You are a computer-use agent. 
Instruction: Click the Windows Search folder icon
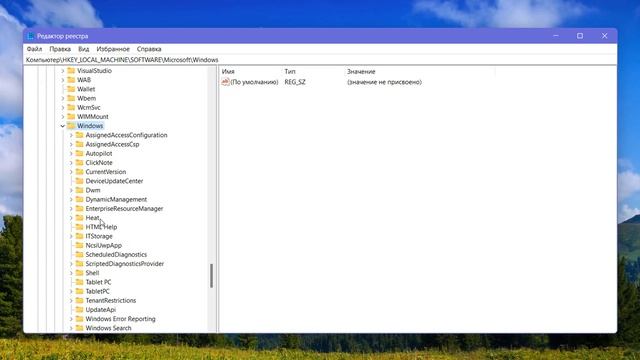coord(80,328)
